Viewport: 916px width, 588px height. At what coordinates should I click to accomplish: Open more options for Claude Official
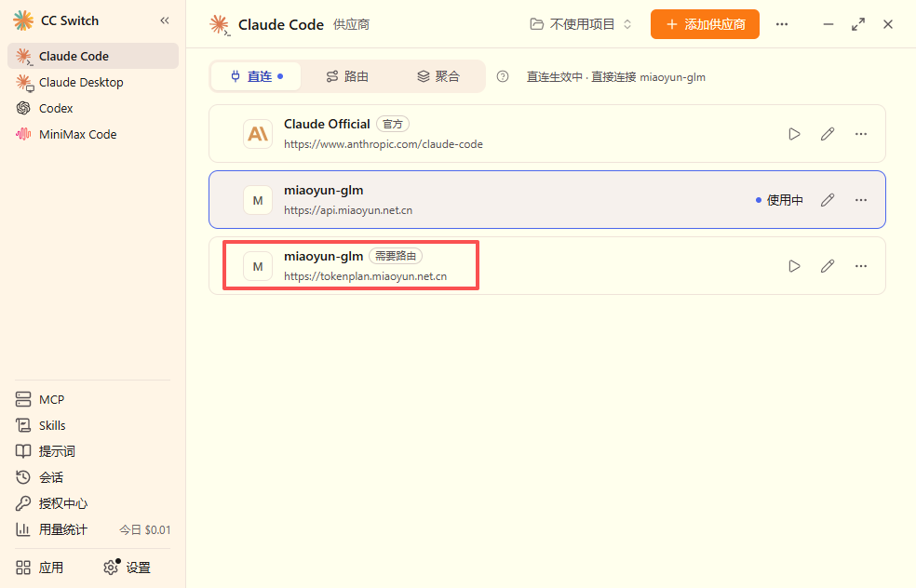tap(860, 134)
